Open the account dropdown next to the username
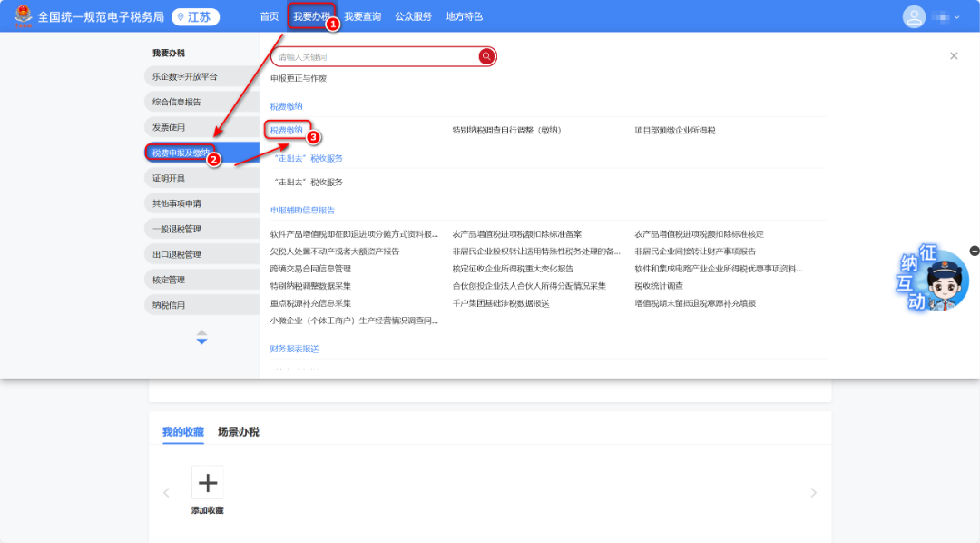The height and width of the screenshot is (543, 980). click(x=957, y=16)
